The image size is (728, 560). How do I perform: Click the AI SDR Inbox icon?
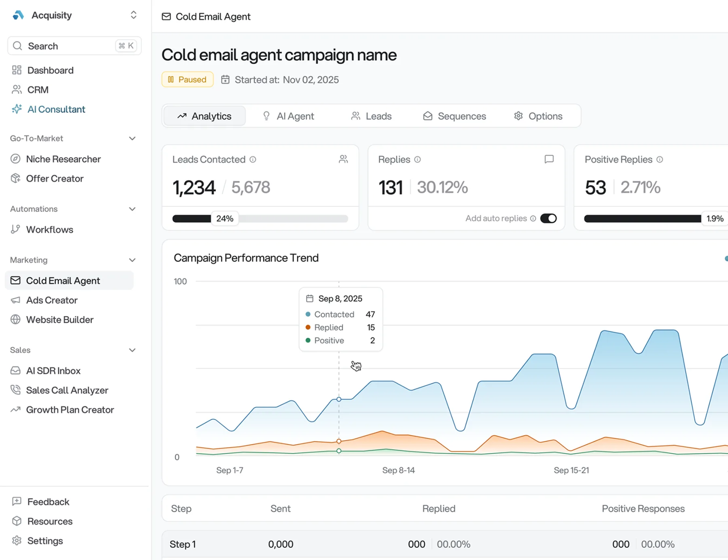tap(15, 370)
